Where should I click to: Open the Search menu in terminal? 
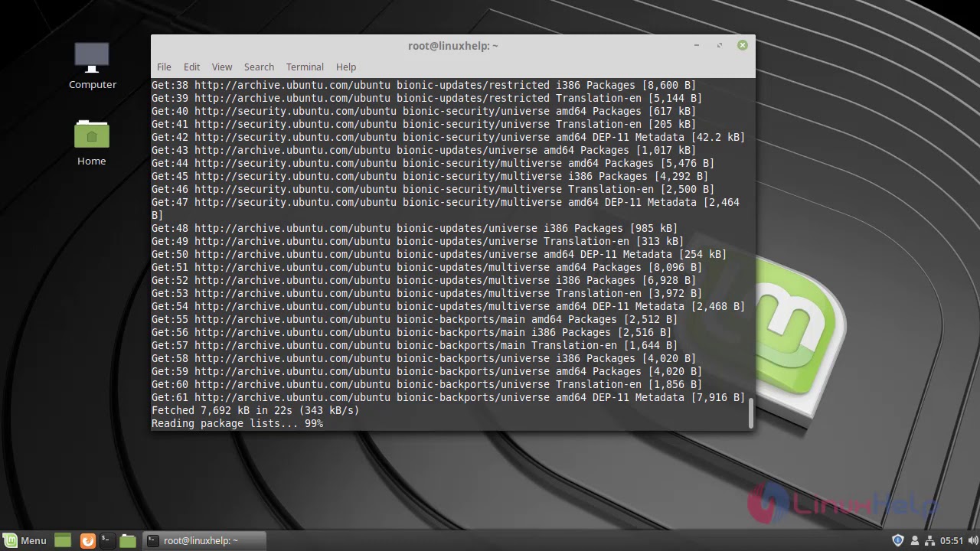[259, 67]
